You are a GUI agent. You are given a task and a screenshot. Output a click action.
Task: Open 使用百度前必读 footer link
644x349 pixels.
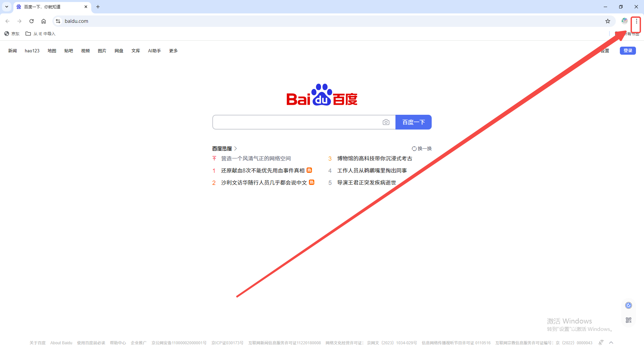click(x=91, y=343)
